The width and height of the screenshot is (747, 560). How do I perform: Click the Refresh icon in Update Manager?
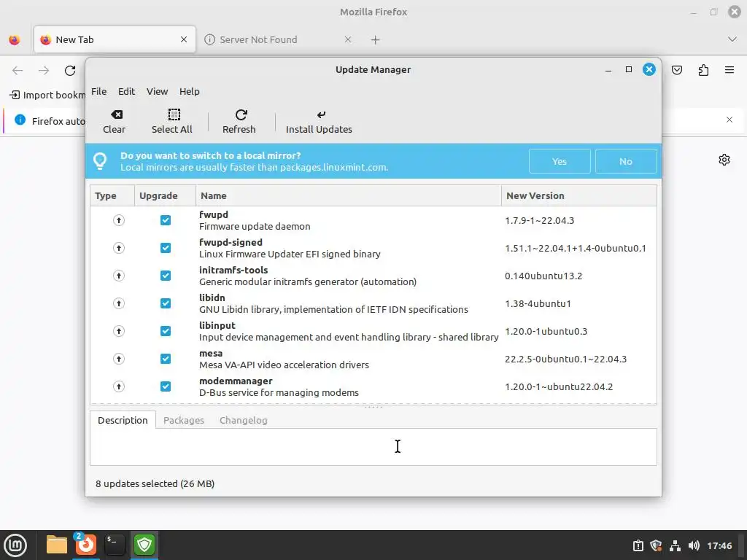(241, 114)
